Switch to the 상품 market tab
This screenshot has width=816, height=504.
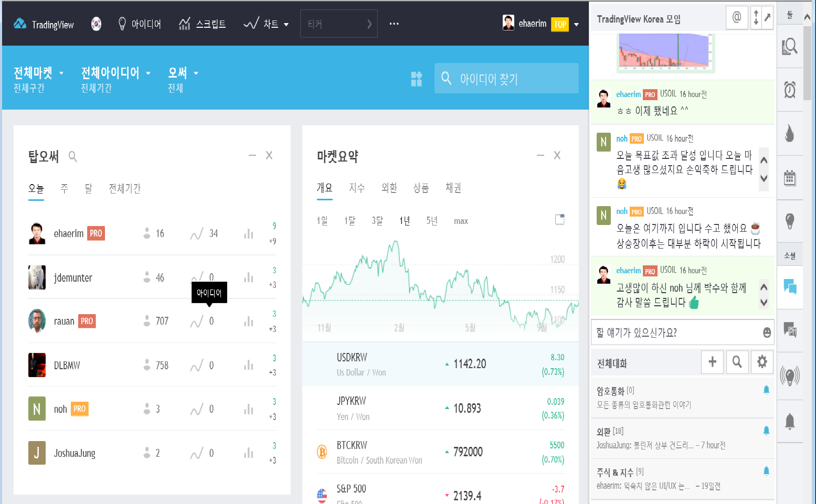(x=421, y=188)
